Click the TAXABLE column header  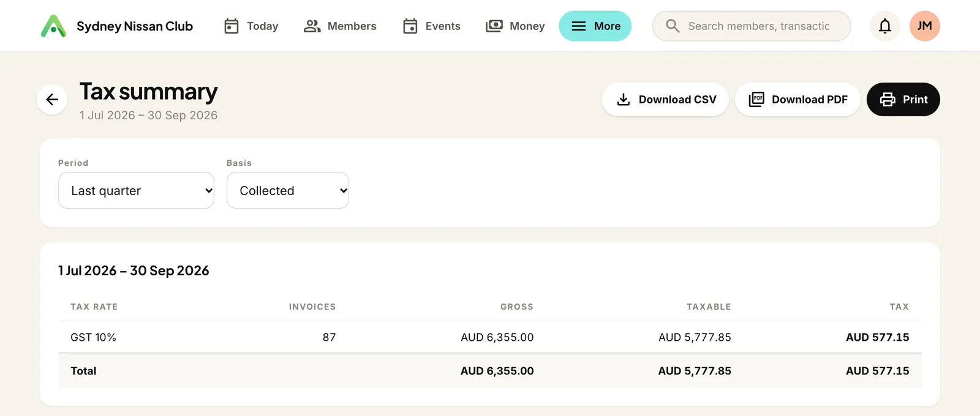click(709, 306)
